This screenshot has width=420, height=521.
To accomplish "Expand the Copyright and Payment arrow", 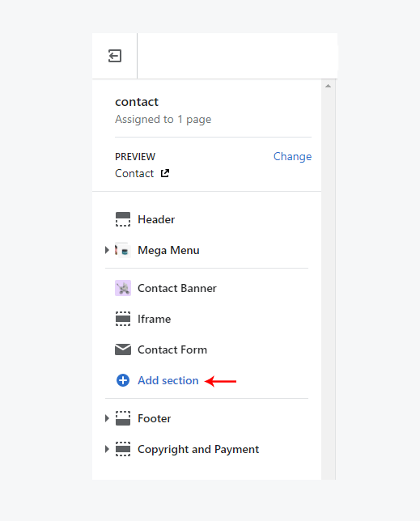I will [x=107, y=449].
